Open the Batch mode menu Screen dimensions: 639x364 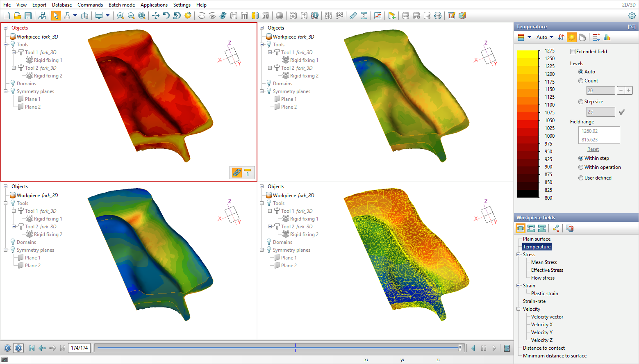point(121,5)
